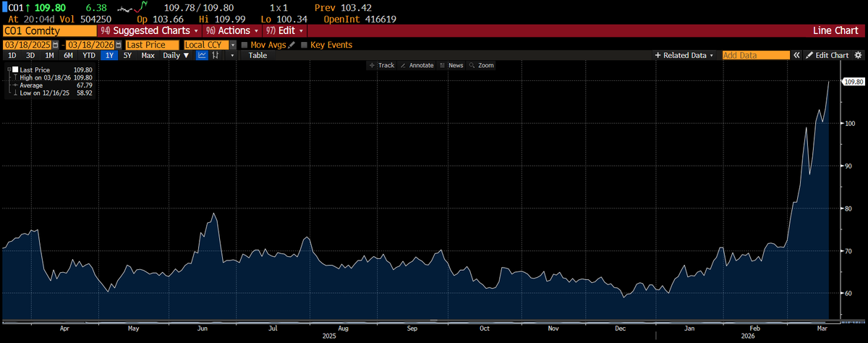Click the 109.78/109.80 bid-ask quote
Viewport: 868px width, 343px height.
(200, 7)
